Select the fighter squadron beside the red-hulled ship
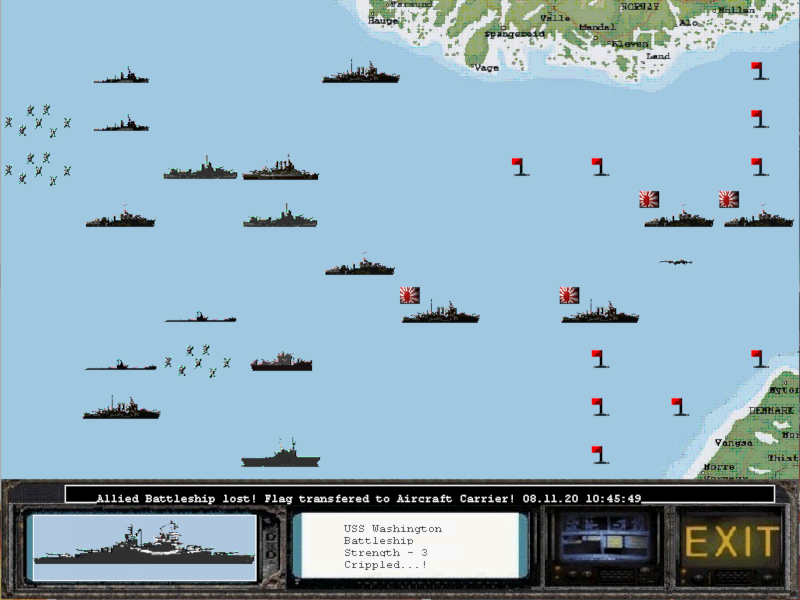Viewport: 800px width, 600px height. (x=197, y=361)
